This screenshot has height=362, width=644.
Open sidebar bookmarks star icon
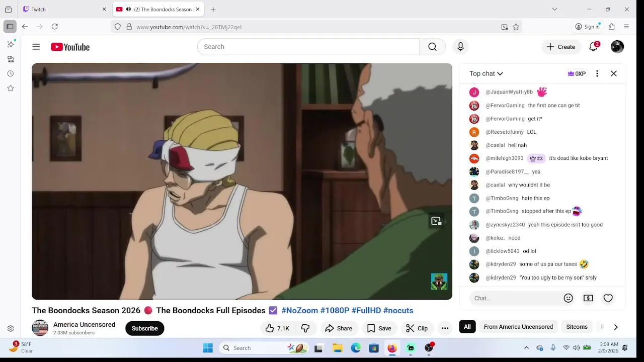(11, 88)
